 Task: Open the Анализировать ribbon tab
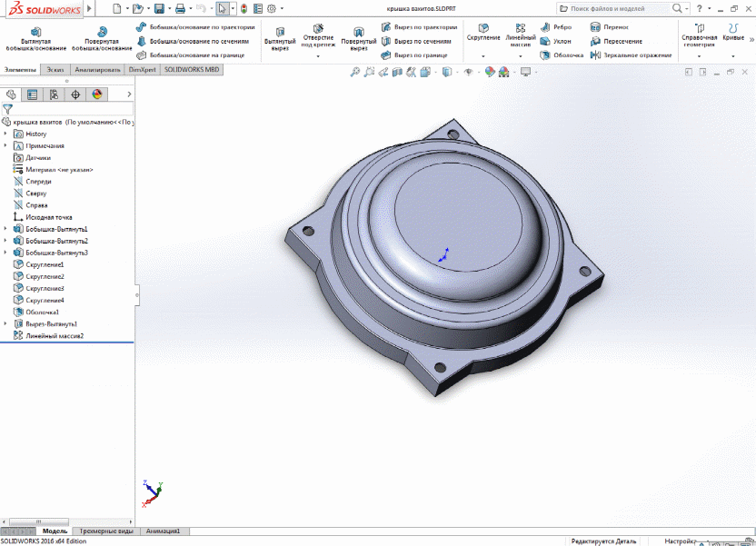click(x=97, y=69)
